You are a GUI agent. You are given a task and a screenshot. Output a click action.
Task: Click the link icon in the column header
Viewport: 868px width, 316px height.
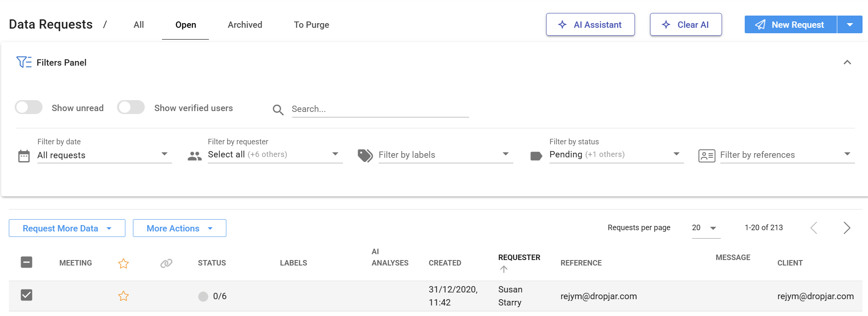coord(166,263)
